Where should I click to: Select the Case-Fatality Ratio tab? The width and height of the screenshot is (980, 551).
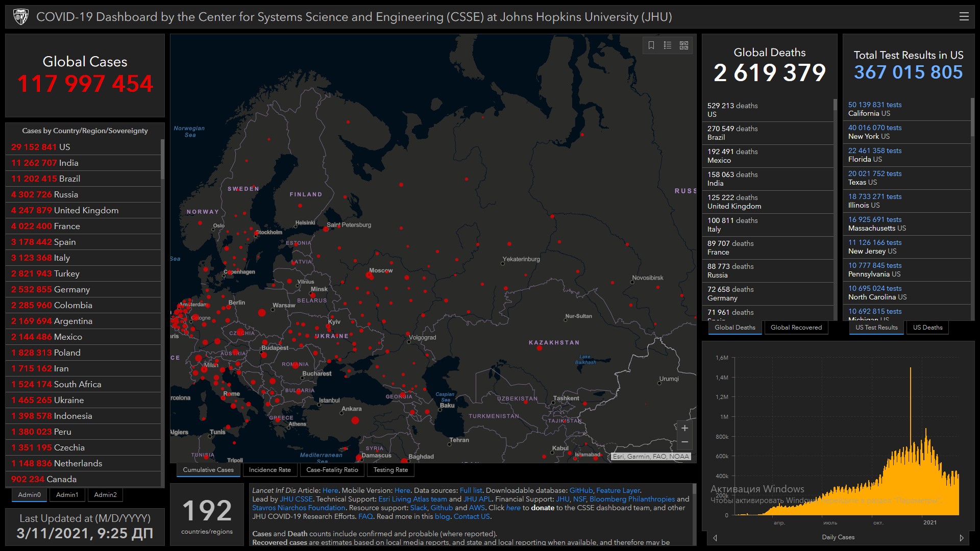point(332,470)
